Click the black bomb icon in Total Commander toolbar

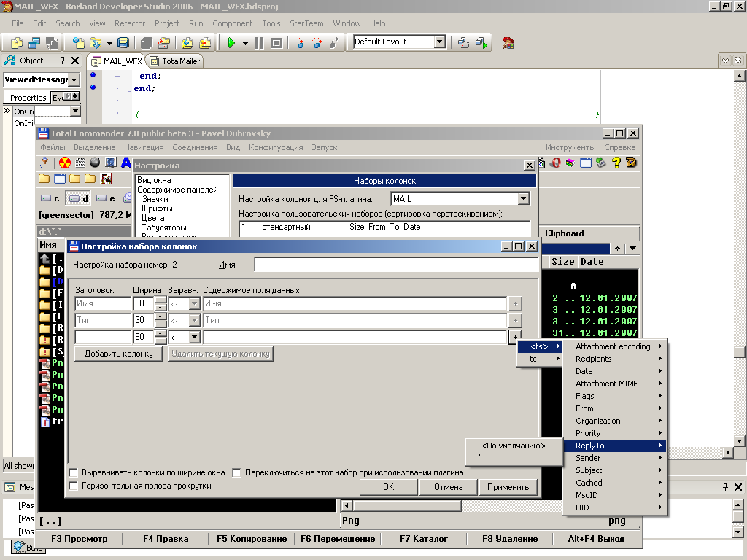click(x=96, y=163)
